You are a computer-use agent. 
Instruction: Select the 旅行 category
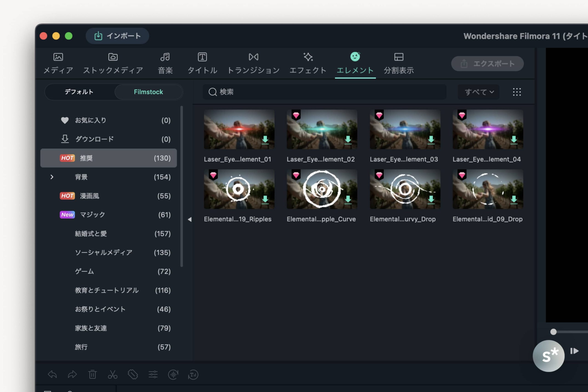108,347
